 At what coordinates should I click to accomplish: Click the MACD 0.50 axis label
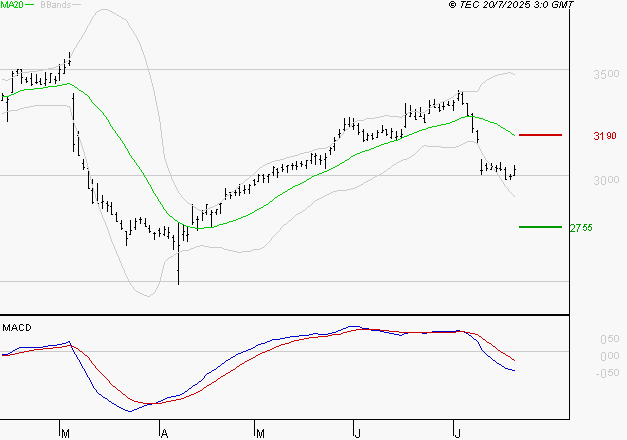(x=610, y=339)
